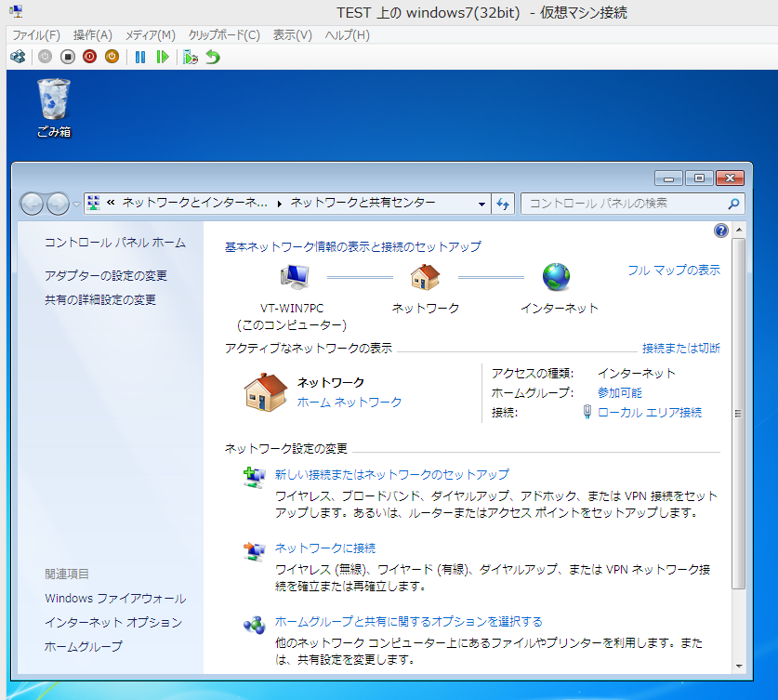Shut down the VM with the red icon
The image size is (778, 700).
point(90,57)
